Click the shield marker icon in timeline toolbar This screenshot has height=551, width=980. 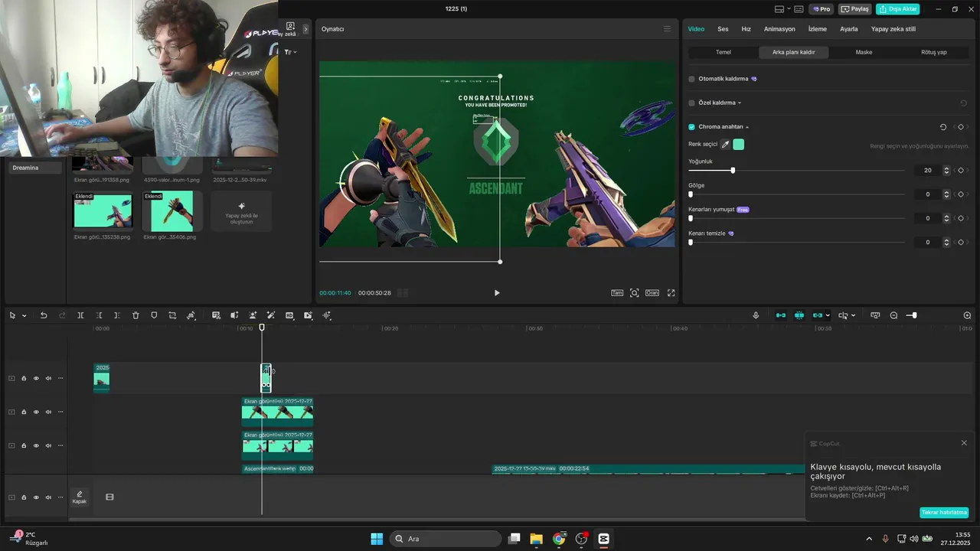(x=154, y=315)
